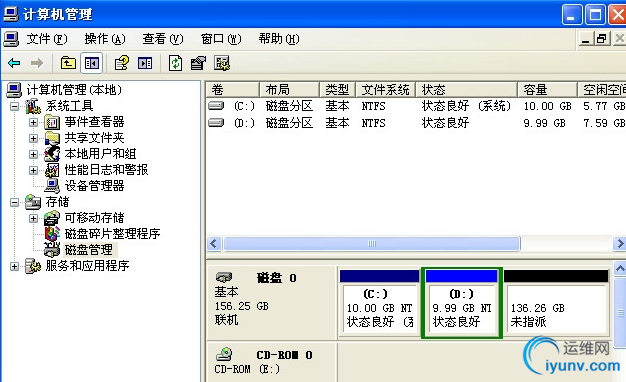Sort by the 容量 column header
The width and height of the screenshot is (626, 382).
548,90
